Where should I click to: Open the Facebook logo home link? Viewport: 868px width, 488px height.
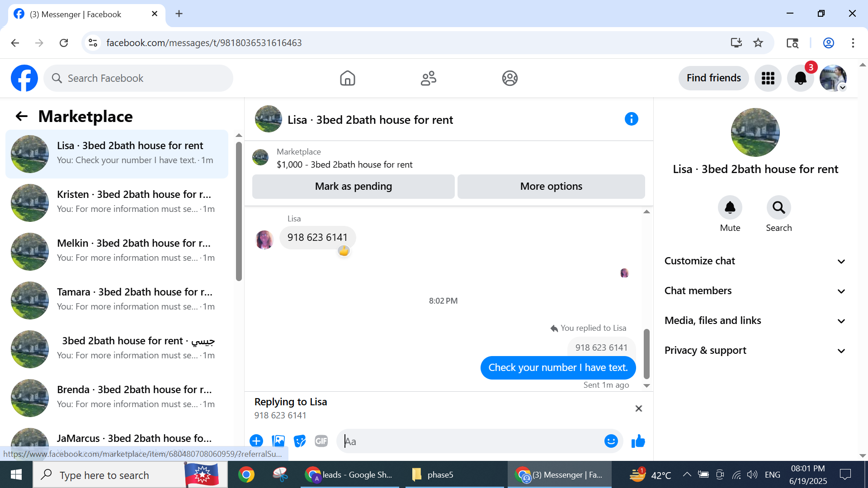(24, 78)
